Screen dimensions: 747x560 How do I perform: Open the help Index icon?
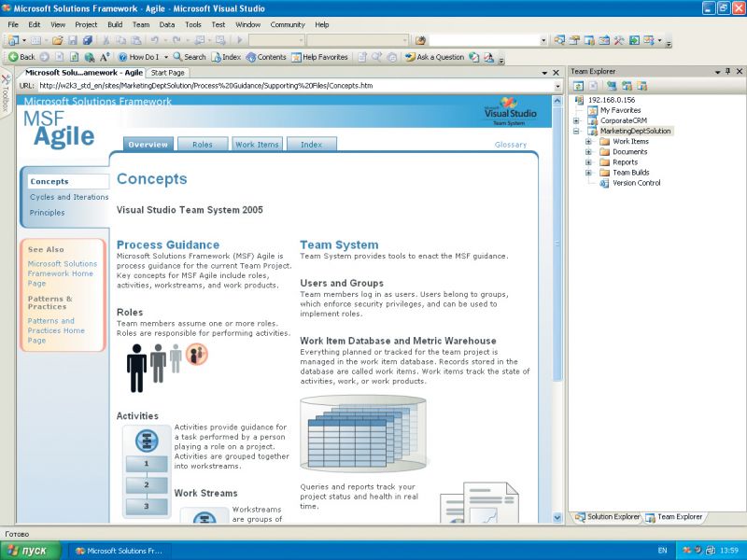[217, 57]
